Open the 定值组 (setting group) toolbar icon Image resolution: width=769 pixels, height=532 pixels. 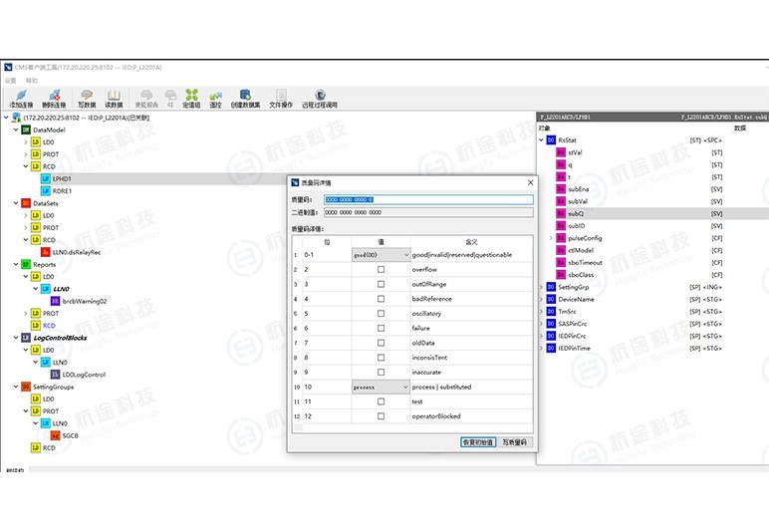[191, 98]
